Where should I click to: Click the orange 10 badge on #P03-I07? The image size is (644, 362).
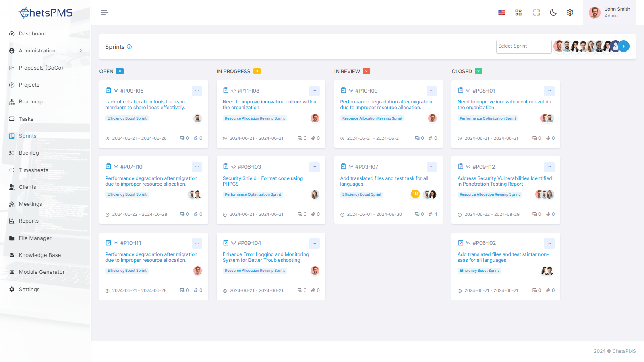(415, 194)
